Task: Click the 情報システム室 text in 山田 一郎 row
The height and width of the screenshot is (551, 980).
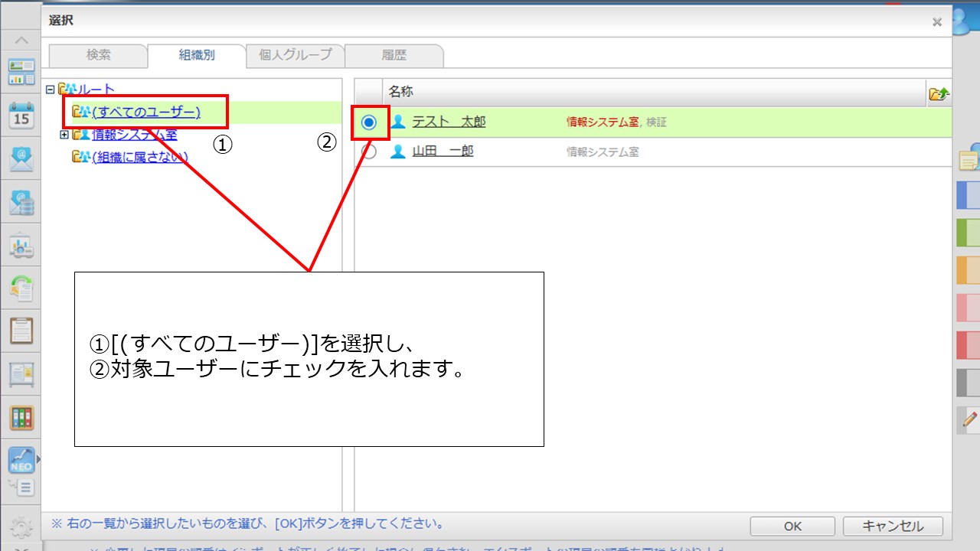Action: pyautogui.click(x=603, y=152)
